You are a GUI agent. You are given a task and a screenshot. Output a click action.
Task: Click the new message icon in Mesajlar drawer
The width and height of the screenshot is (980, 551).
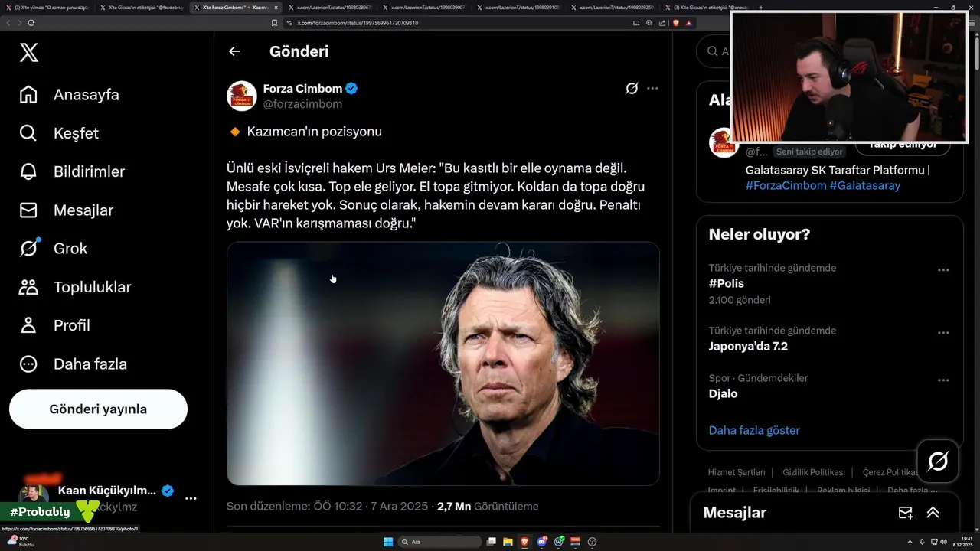[905, 513]
